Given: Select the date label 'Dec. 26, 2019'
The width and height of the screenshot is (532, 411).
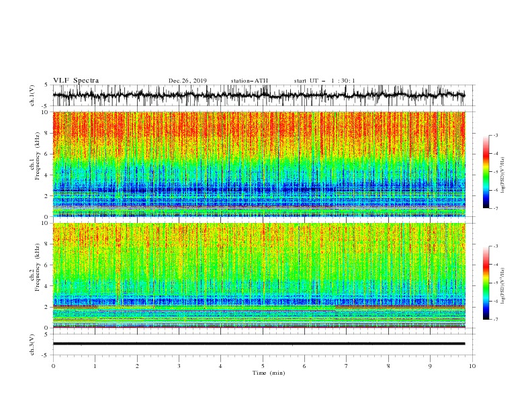Looking at the screenshot, I should (187, 81).
